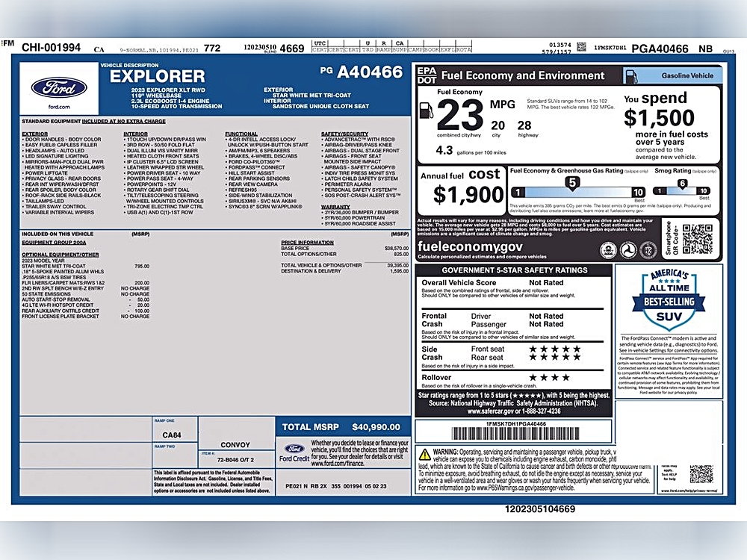Click the EXPLORER vehicle title
Screen dimensions: 747x560
point(157,76)
